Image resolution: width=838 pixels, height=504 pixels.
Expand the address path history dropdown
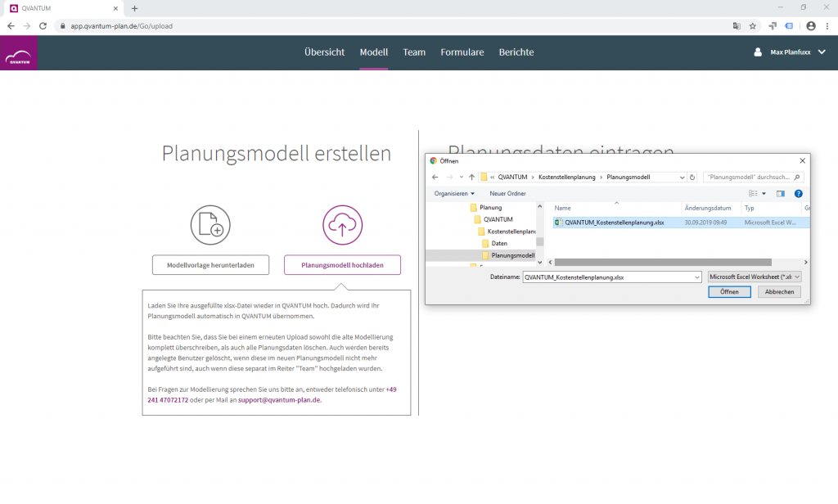point(682,177)
